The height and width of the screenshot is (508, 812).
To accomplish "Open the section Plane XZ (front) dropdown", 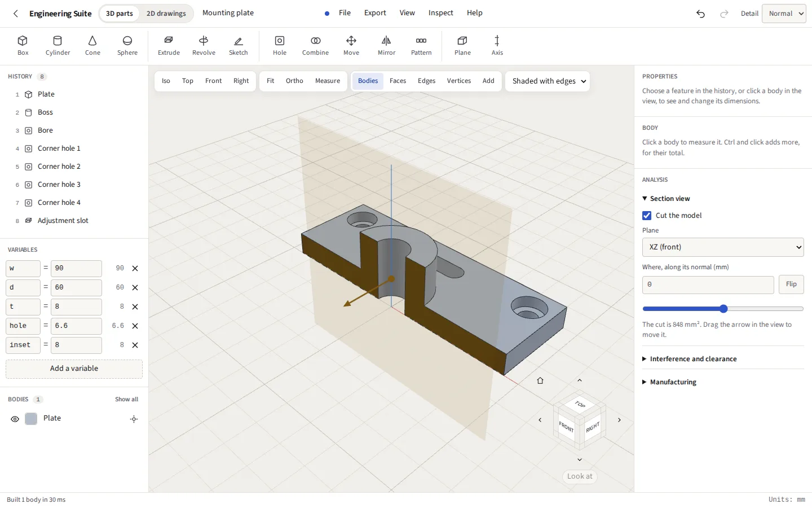I will click(x=723, y=247).
